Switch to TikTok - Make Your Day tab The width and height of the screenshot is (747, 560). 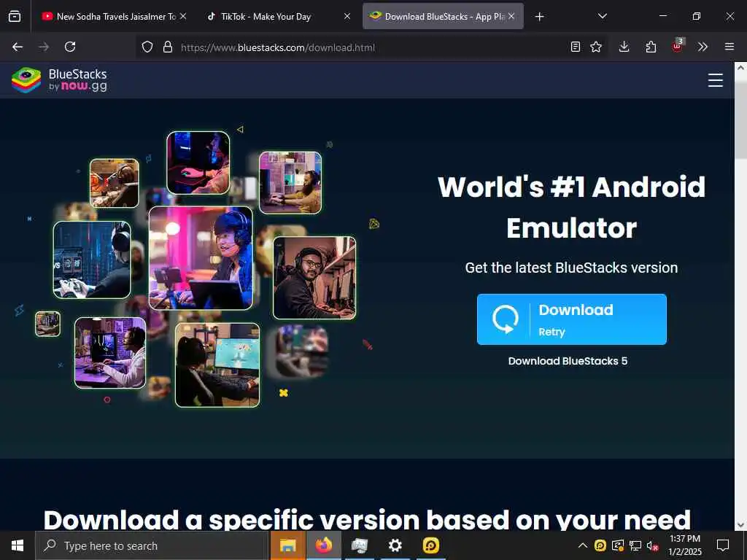279,16
